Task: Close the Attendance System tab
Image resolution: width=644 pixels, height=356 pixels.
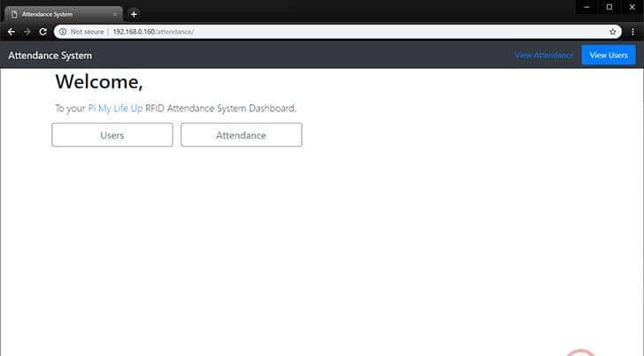Action: 115,14
